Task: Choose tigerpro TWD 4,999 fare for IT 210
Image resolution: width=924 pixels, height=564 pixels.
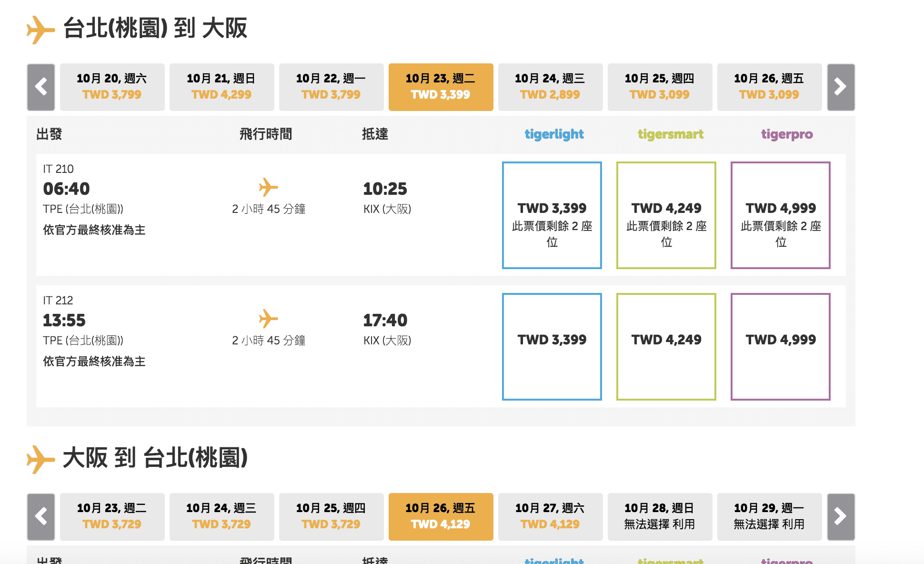Action: click(781, 215)
